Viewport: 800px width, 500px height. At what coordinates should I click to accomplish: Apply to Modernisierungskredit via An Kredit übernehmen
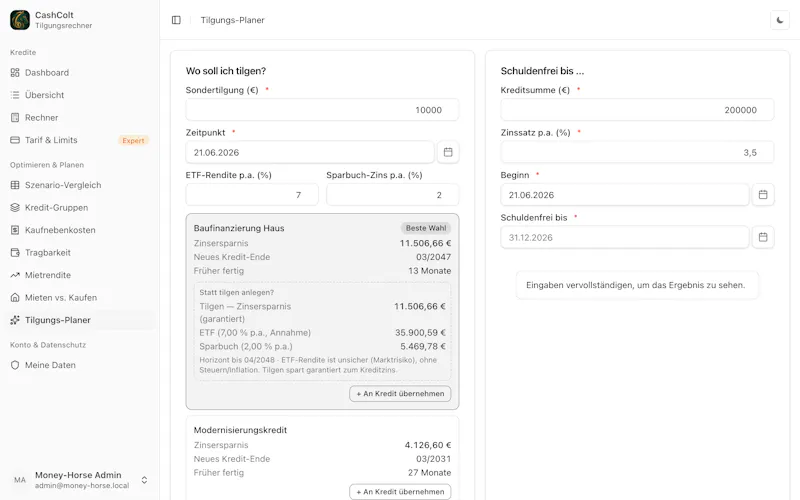400,491
